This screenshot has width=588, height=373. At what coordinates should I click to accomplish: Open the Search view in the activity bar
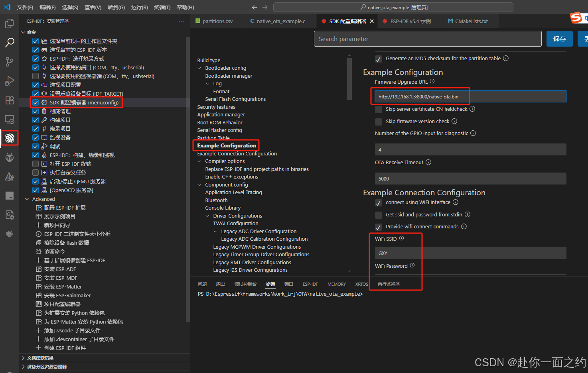pyautogui.click(x=10, y=43)
